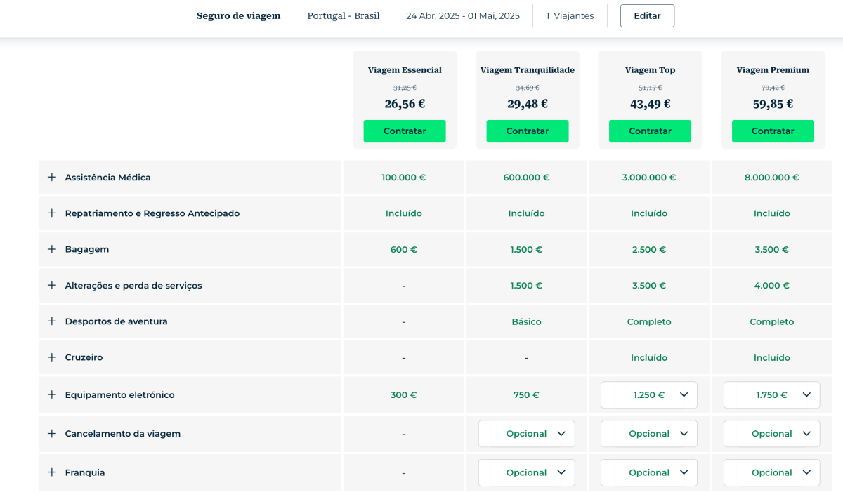Open Franquia dropdown for Viagem Tranquilidade
The image size is (843, 504).
coord(526,472)
